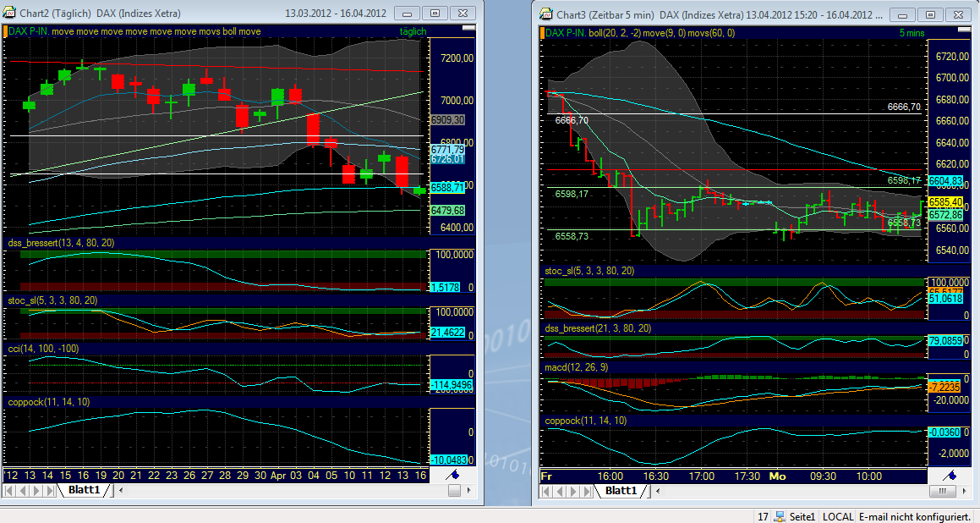Click the monitor icon next to 17 in statusbar
Viewport: 980px width, 523px height.
click(x=779, y=515)
